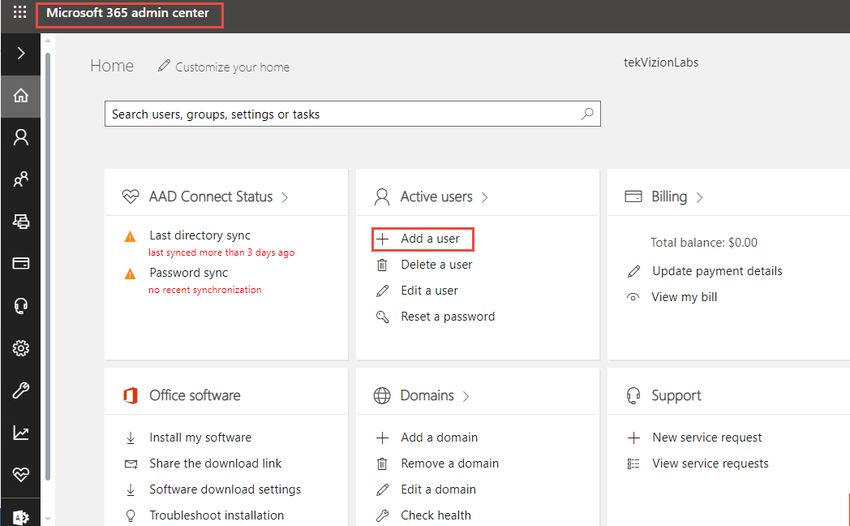The width and height of the screenshot is (850, 526).
Task: Select the Home icon in sidebar
Action: [21, 95]
